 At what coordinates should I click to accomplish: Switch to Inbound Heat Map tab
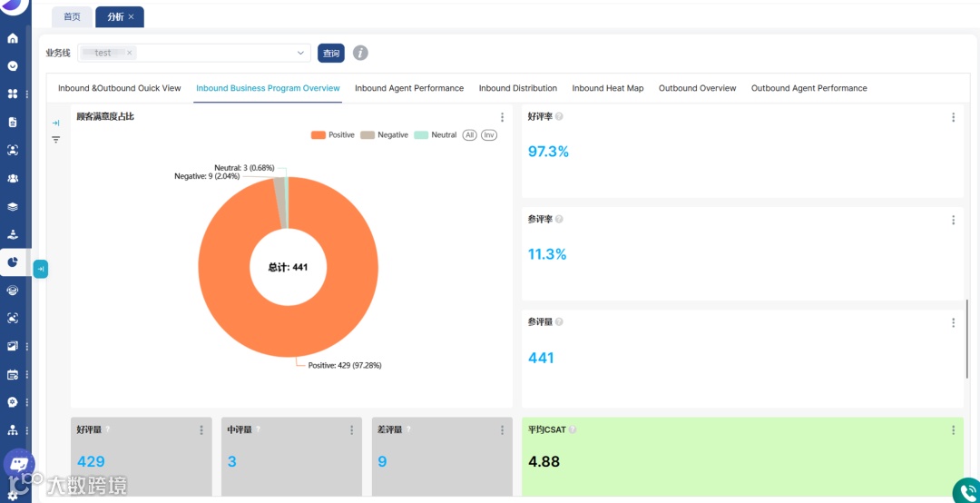coord(607,88)
